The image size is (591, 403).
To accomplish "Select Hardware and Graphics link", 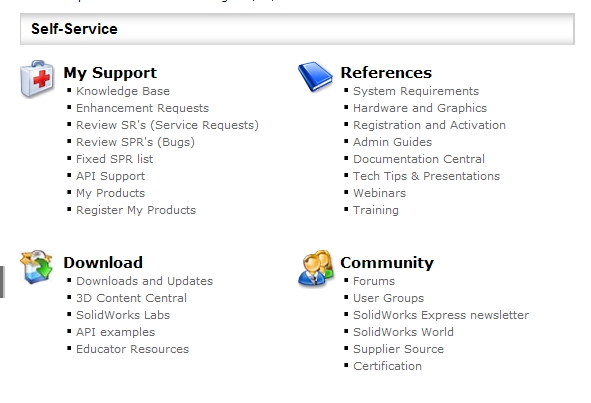I will pos(420,108).
